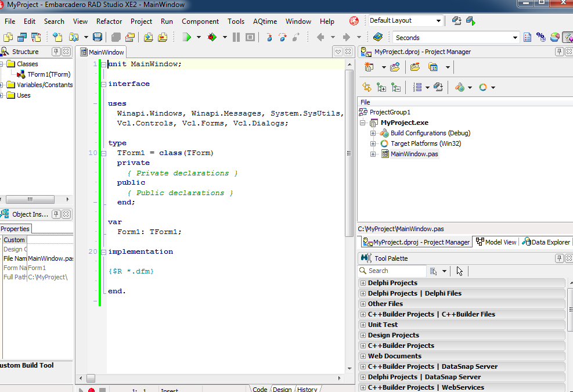Expand the Build Configurations (Debug) node
Image resolution: width=573 pixels, height=392 pixels.
373,133
